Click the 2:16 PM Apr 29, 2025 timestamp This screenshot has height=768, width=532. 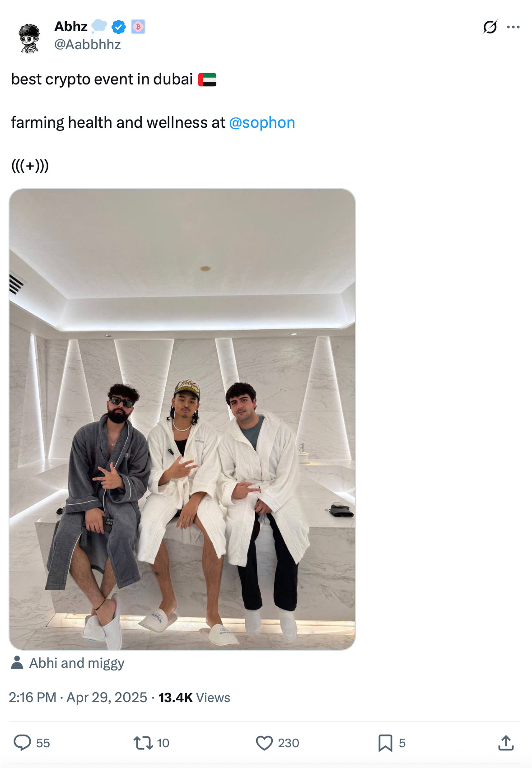click(x=78, y=697)
